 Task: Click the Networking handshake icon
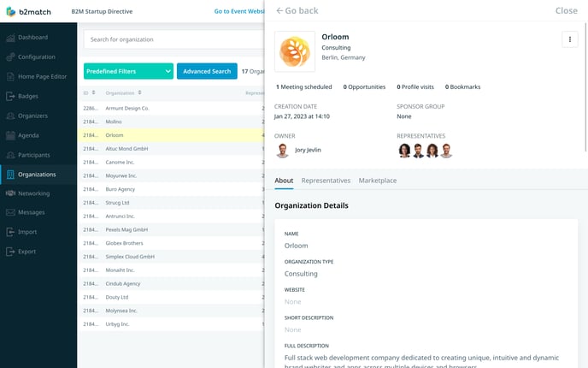click(10, 193)
